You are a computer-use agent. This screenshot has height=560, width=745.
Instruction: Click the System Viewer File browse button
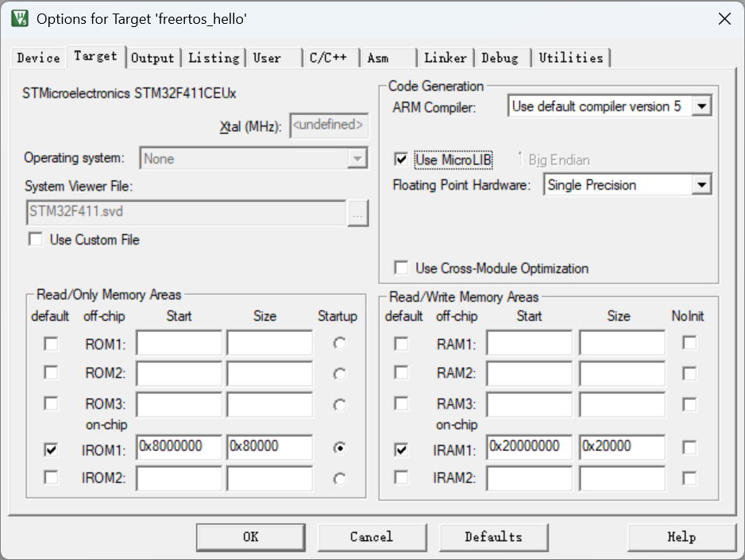pos(357,213)
